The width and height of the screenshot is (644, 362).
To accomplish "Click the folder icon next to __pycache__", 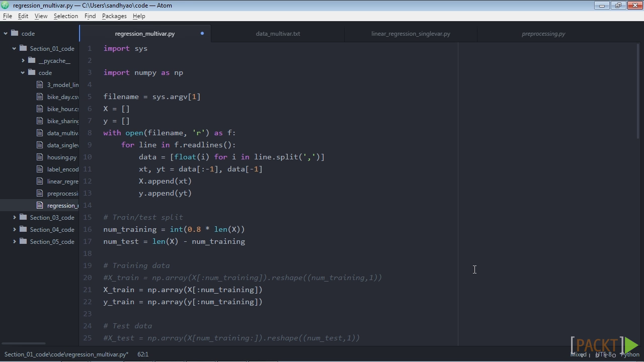I will (32, 60).
